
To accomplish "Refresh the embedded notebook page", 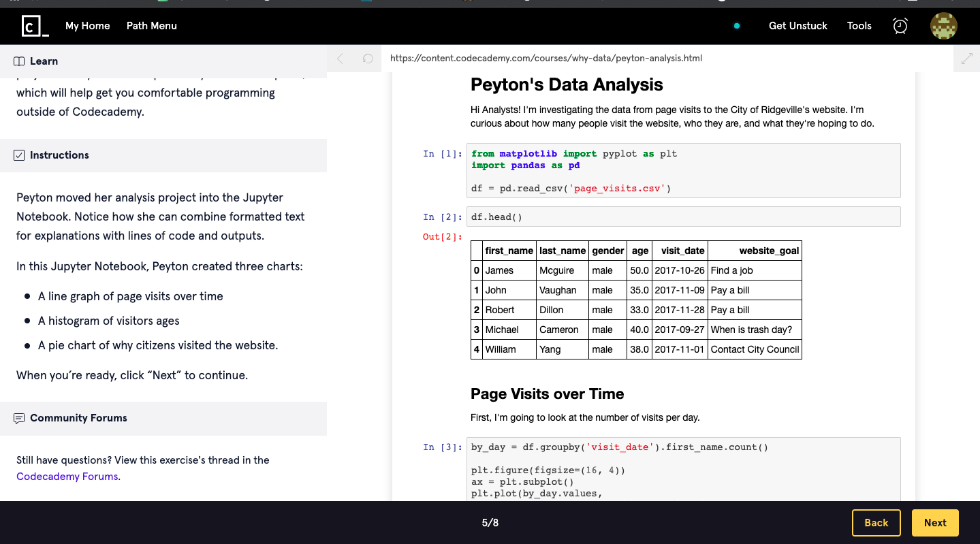I will pyautogui.click(x=368, y=59).
